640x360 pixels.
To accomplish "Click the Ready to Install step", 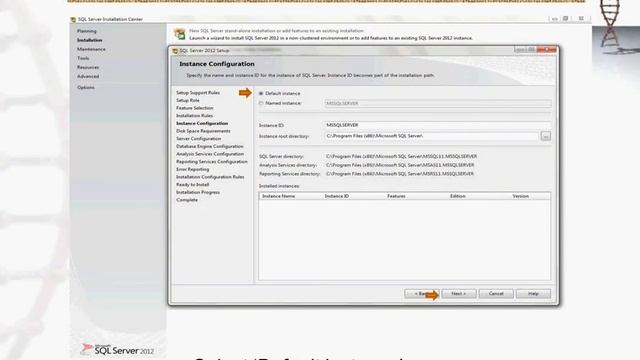I will 192,185.
